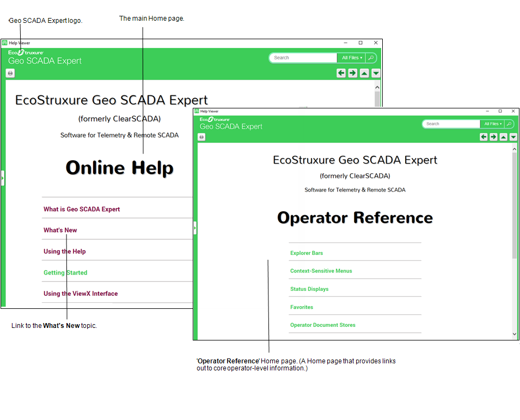Click the Help Viewer app icon in Operator Reference title bar
Image resolution: width=520 pixels, height=420 pixels.
[197, 111]
